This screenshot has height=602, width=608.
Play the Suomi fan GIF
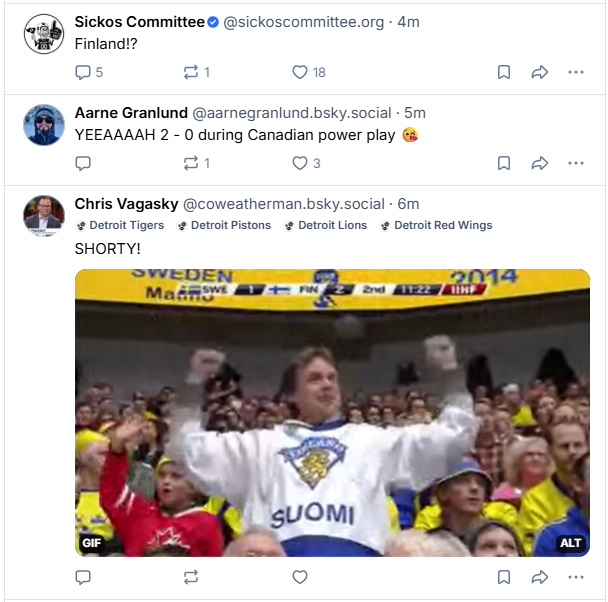coord(332,412)
